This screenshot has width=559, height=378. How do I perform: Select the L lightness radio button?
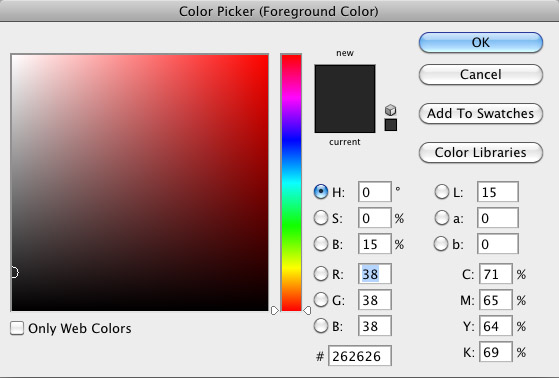(x=442, y=192)
